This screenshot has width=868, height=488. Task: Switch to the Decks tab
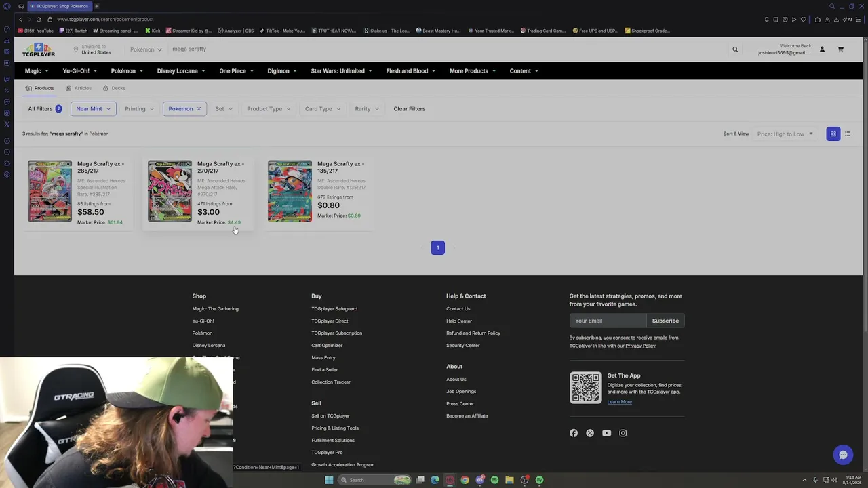[114, 88]
